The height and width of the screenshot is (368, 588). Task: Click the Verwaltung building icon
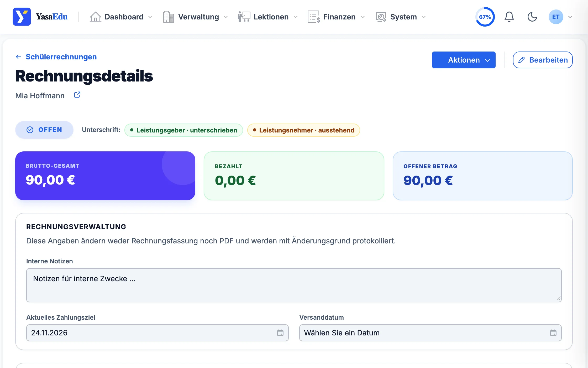(169, 17)
